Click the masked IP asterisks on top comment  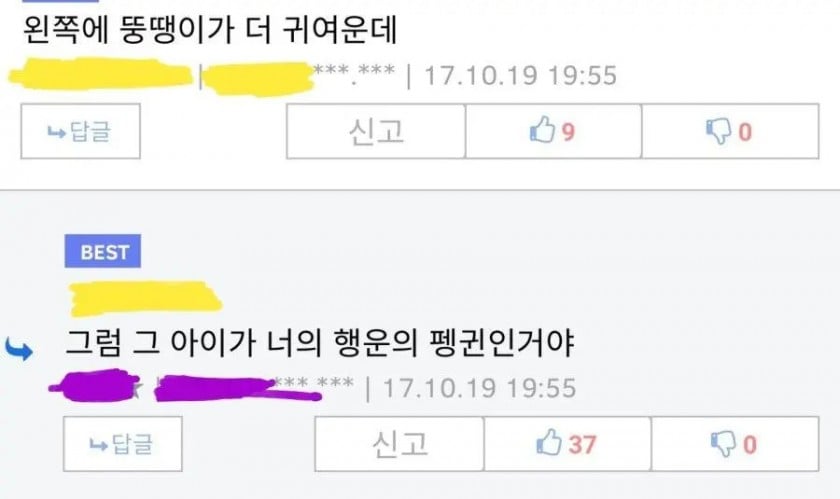pos(354,71)
